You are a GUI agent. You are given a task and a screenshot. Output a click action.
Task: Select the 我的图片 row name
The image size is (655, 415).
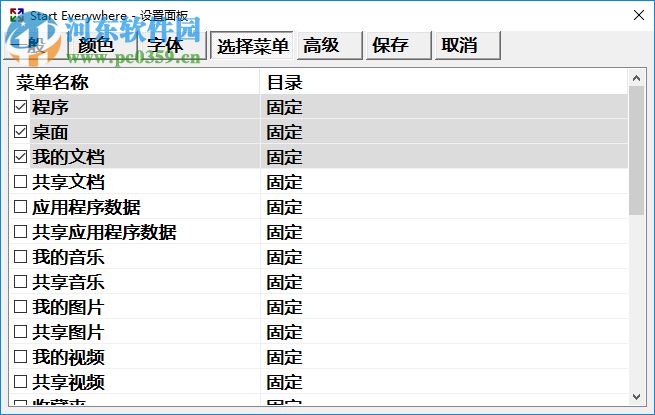click(69, 307)
